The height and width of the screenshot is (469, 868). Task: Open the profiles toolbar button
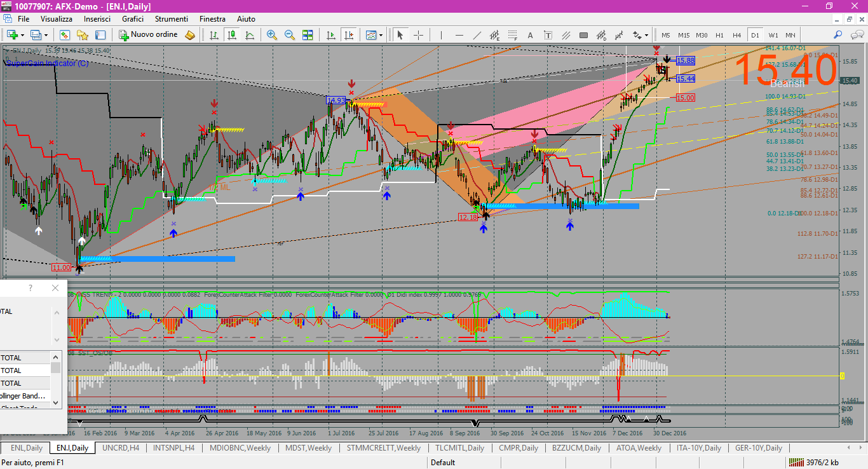(x=36, y=35)
